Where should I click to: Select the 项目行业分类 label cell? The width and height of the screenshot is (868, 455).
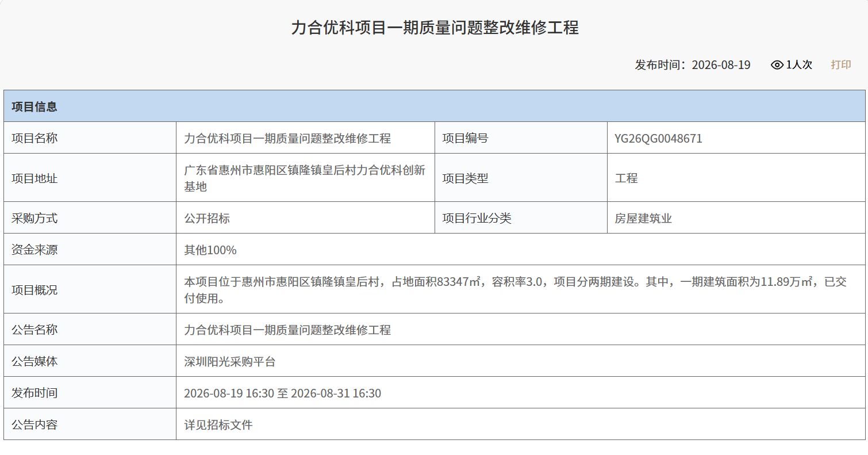[521, 218]
